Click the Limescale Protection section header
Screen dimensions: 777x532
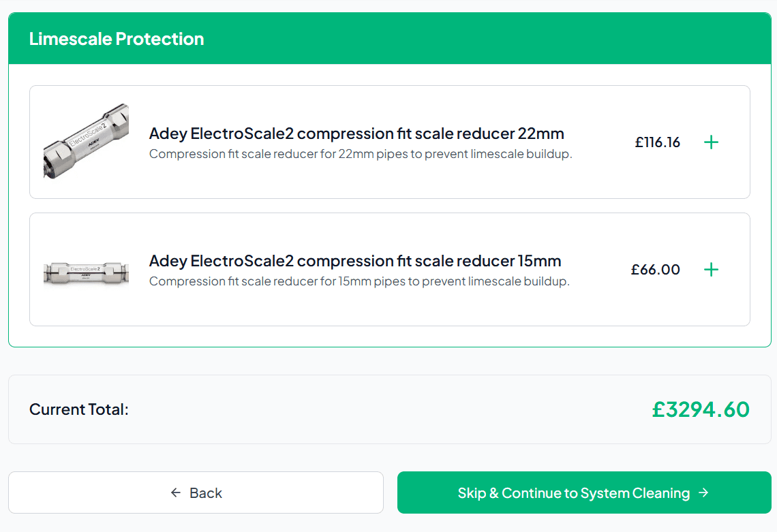pos(117,39)
